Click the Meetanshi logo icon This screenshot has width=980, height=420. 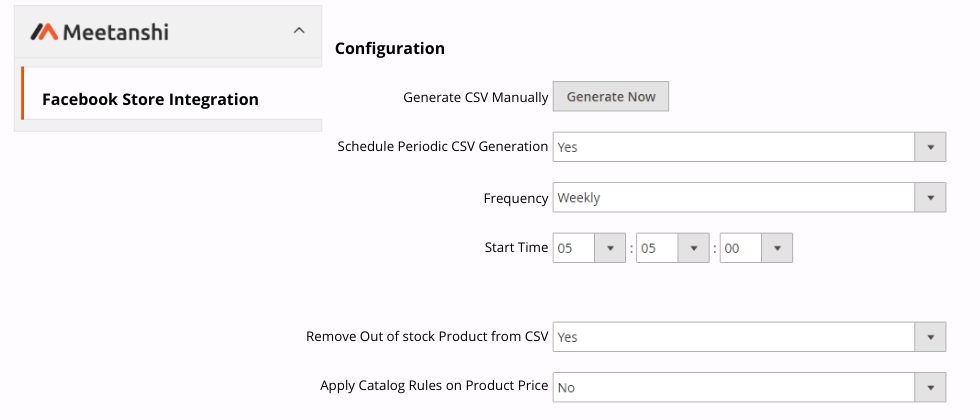click(x=45, y=32)
